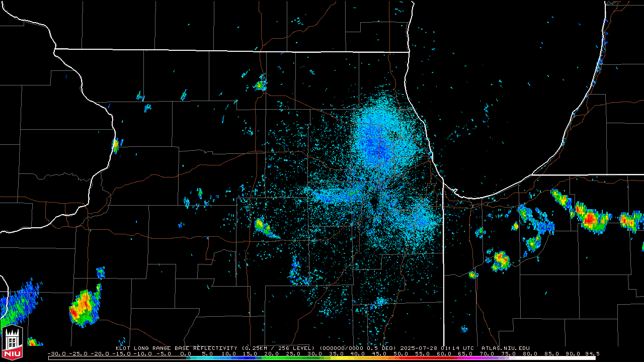Click the "KLOT LONG RANGE BASE REFLECTIVITY" caption
The image size is (644, 362).
177,348
